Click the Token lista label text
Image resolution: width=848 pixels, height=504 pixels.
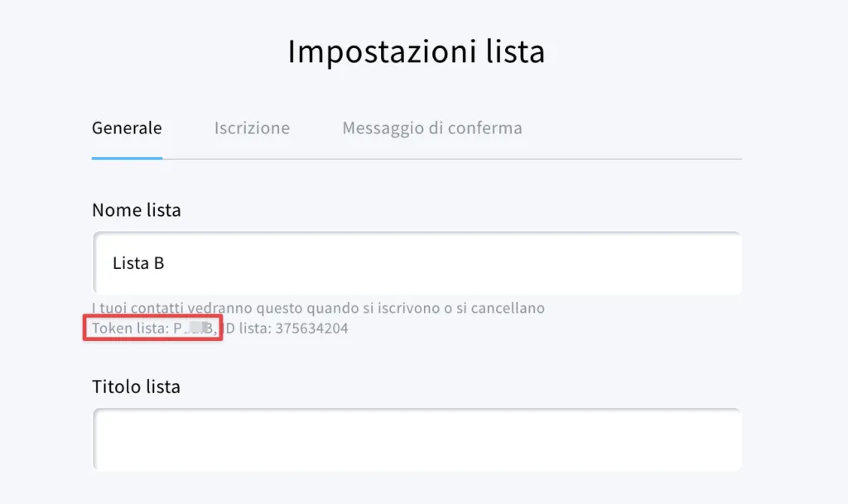(130, 328)
